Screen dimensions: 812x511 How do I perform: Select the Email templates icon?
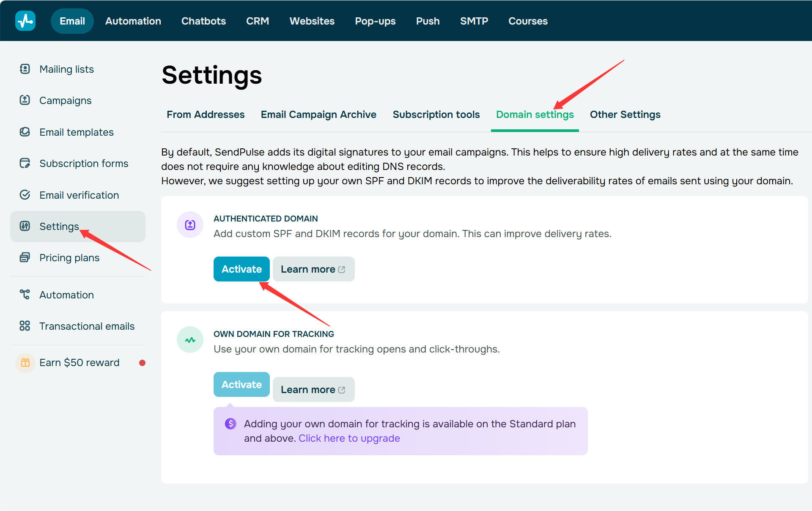point(25,132)
